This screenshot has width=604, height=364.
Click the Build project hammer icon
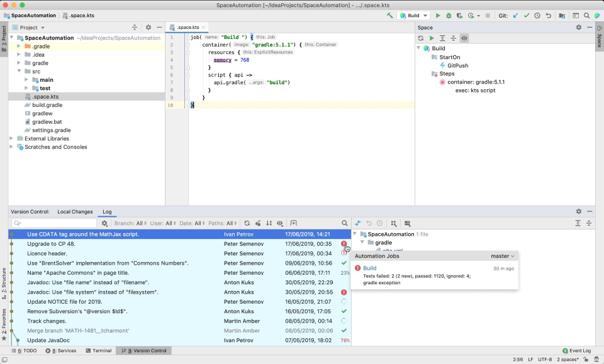coord(390,15)
